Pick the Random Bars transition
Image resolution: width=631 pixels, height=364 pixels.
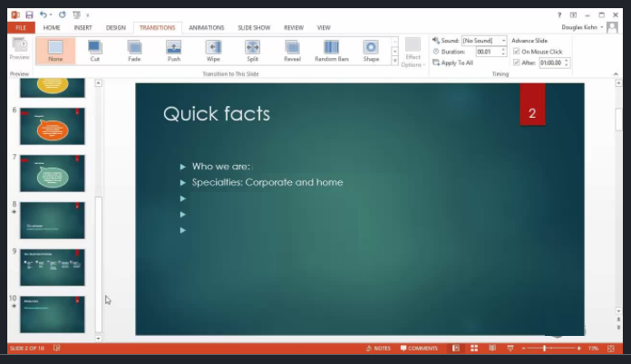331,51
